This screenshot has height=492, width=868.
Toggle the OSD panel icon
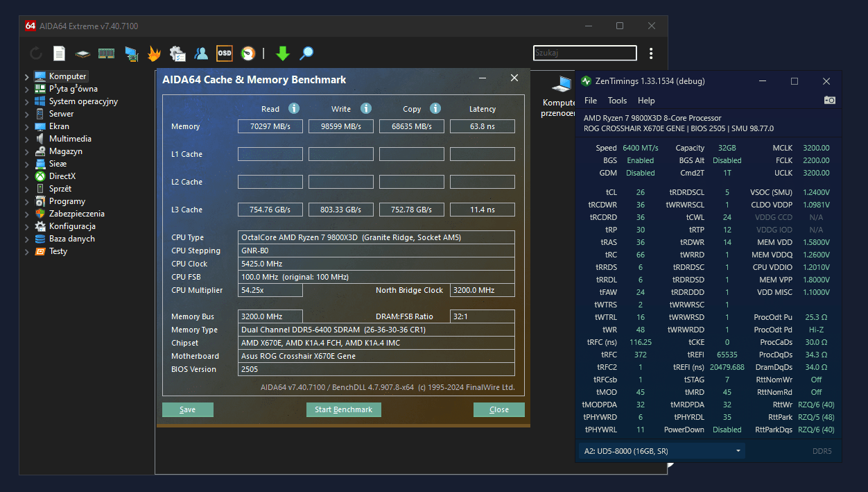225,53
